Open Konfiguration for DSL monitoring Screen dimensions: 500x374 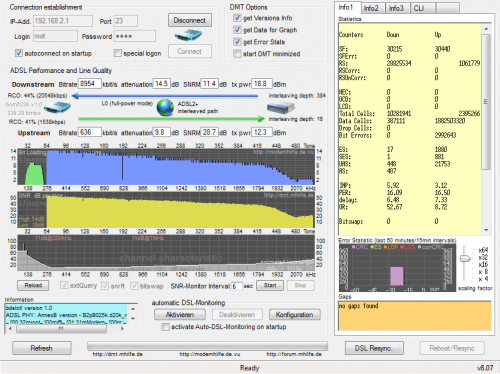pyautogui.click(x=295, y=315)
